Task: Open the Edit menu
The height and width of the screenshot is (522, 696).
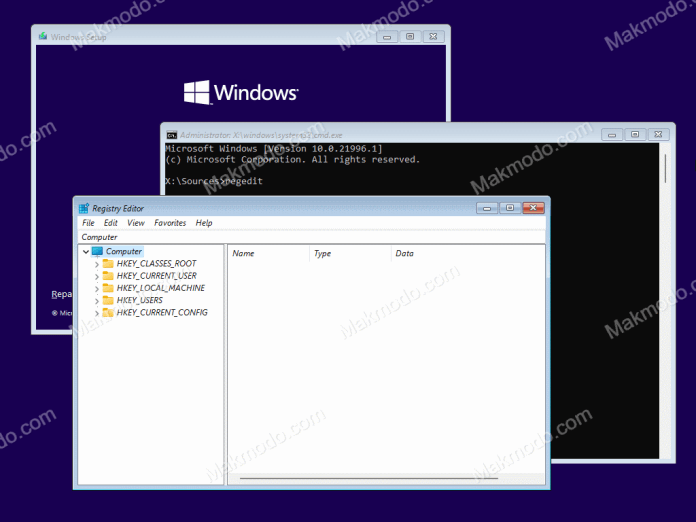Action: [x=111, y=223]
